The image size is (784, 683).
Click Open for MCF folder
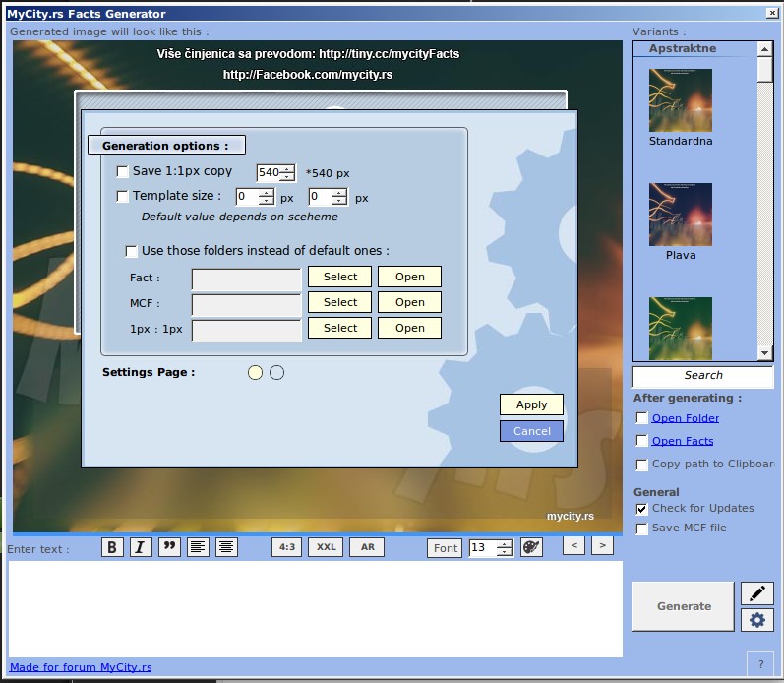(410, 302)
